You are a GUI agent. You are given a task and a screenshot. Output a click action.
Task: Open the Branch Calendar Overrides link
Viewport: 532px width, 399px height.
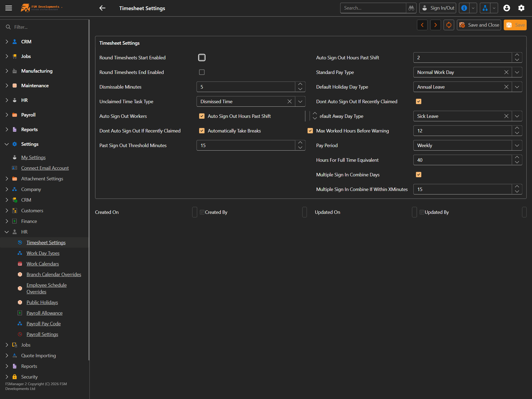point(54,275)
